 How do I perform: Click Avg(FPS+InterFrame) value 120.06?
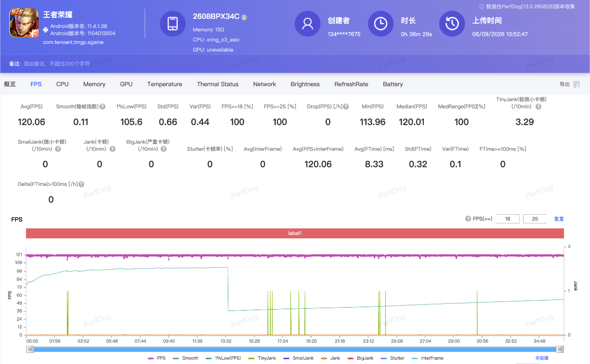click(318, 164)
